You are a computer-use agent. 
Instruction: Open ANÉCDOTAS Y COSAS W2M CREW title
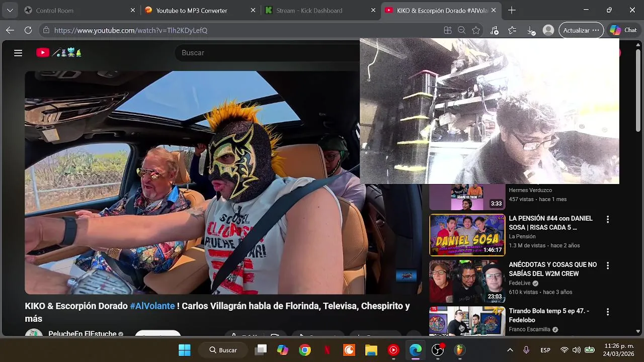552,269
